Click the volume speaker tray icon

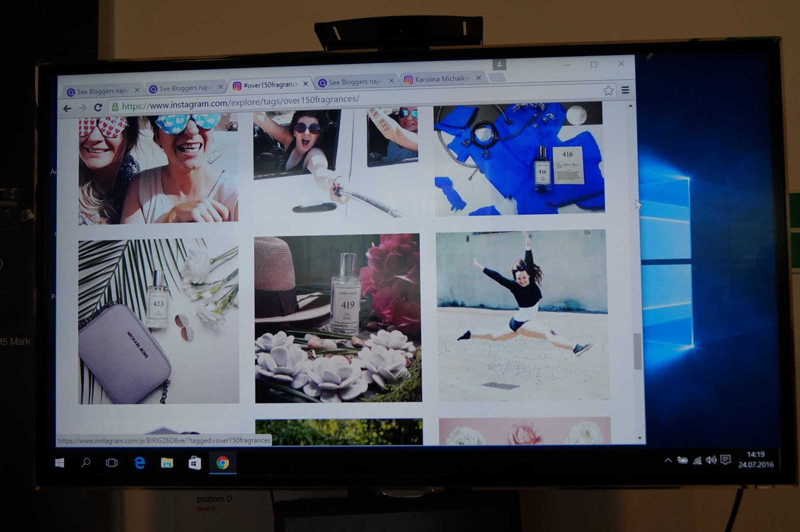[711, 460]
